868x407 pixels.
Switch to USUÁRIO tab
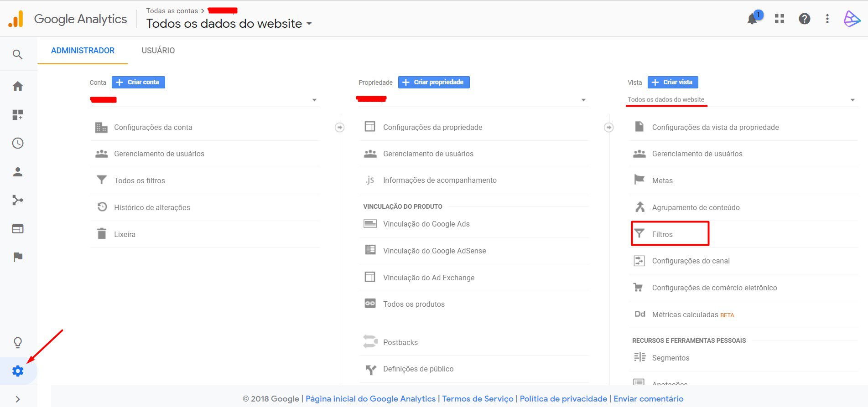pyautogui.click(x=158, y=51)
